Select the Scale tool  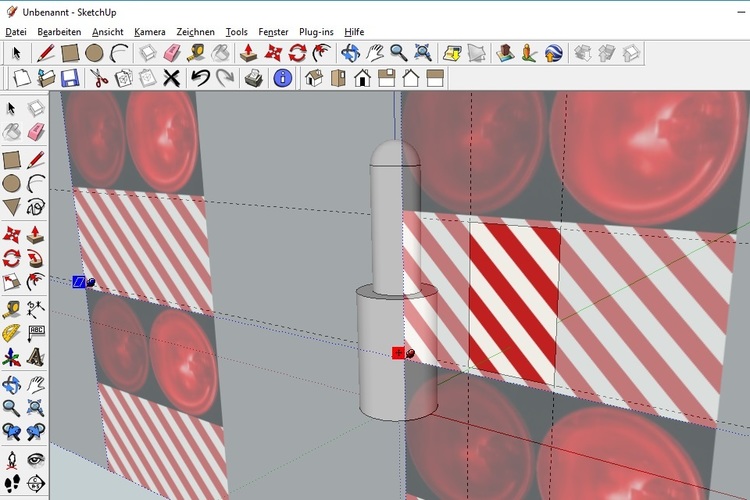point(11,282)
